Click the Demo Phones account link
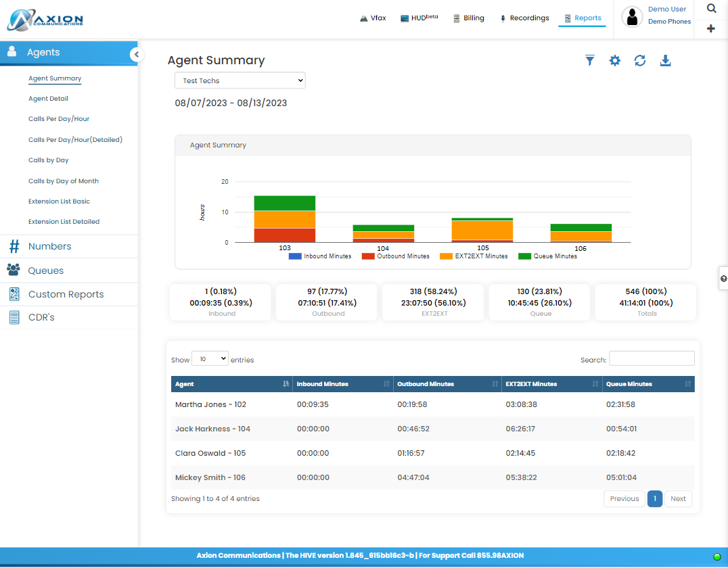The width and height of the screenshot is (728, 568). point(670,22)
